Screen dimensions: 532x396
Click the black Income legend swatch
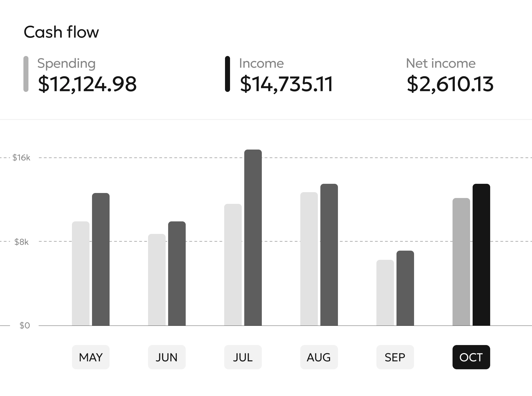228,74
